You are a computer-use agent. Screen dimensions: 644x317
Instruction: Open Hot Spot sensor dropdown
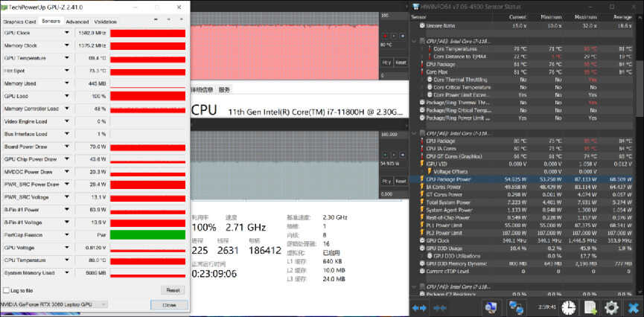click(67, 71)
